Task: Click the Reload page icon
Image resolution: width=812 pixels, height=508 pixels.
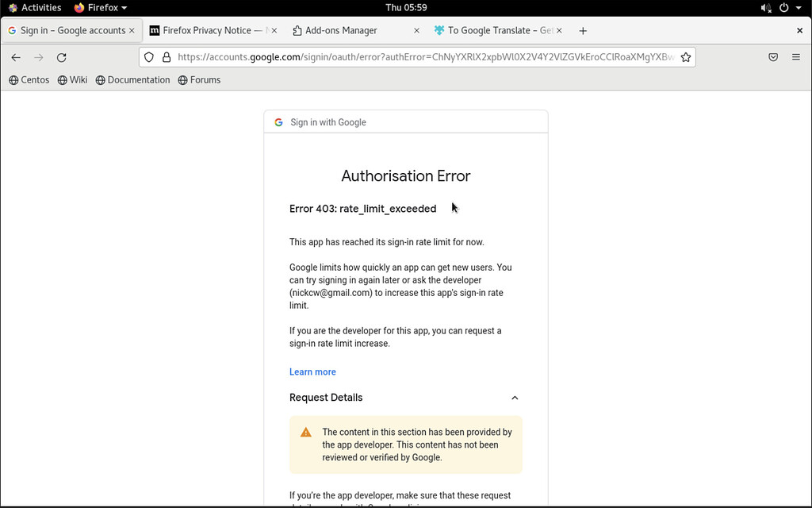Action: (x=61, y=56)
